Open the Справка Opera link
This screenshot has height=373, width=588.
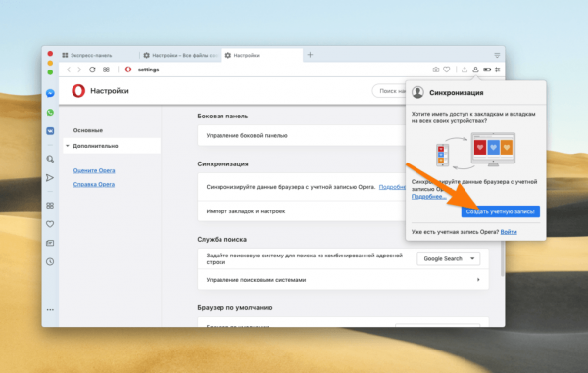pyautogui.click(x=94, y=185)
